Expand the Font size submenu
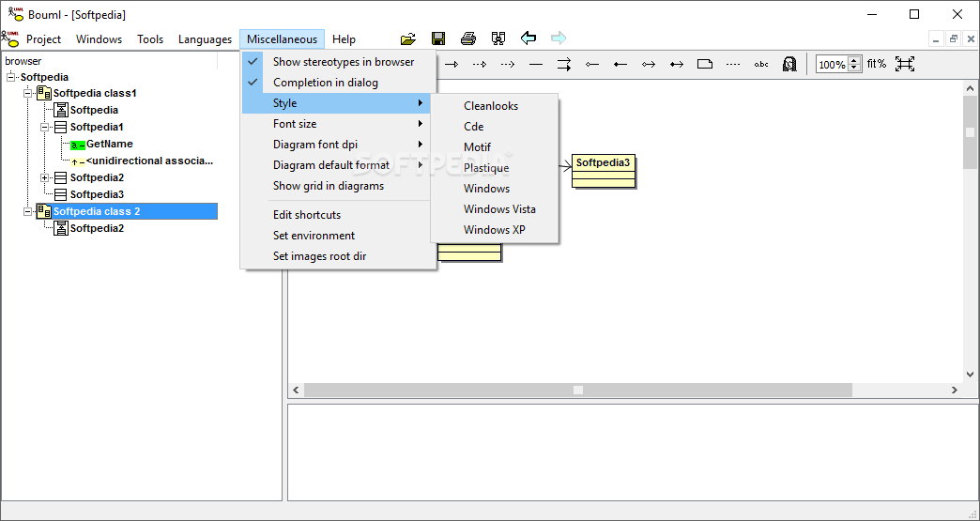 point(338,124)
